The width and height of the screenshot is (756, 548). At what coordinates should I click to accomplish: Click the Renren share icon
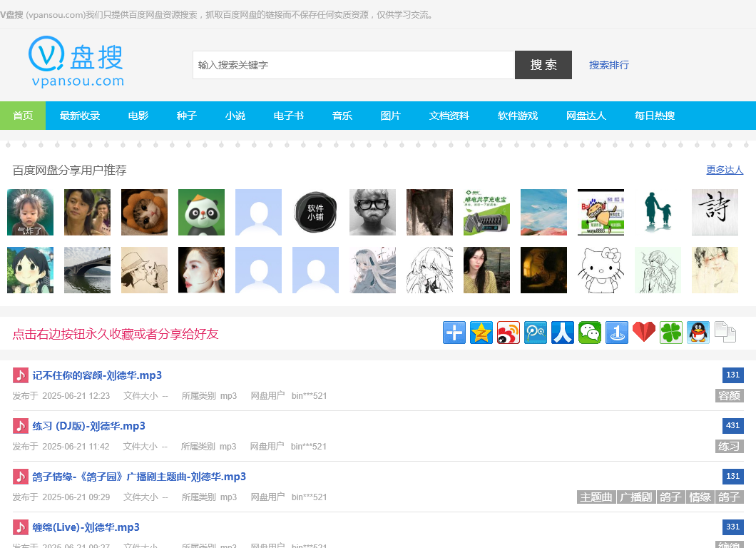coord(563,333)
